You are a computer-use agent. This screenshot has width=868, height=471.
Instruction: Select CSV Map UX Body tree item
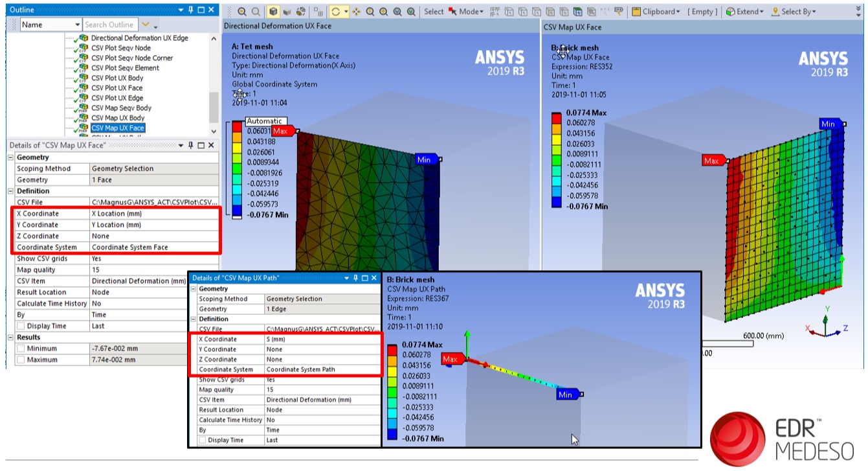(x=118, y=118)
